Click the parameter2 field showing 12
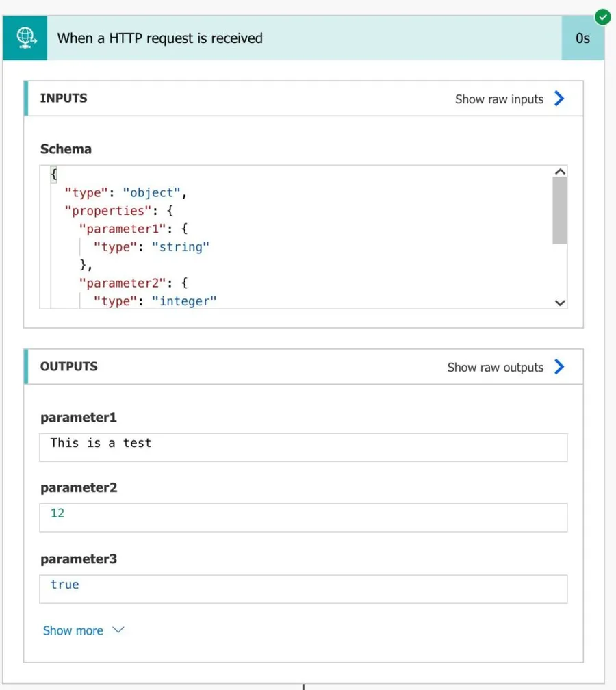Viewport: 616px width, 690px height. tap(303, 517)
